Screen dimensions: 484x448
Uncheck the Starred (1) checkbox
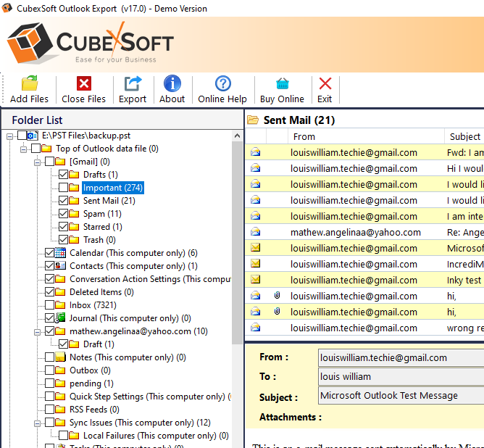tap(63, 227)
